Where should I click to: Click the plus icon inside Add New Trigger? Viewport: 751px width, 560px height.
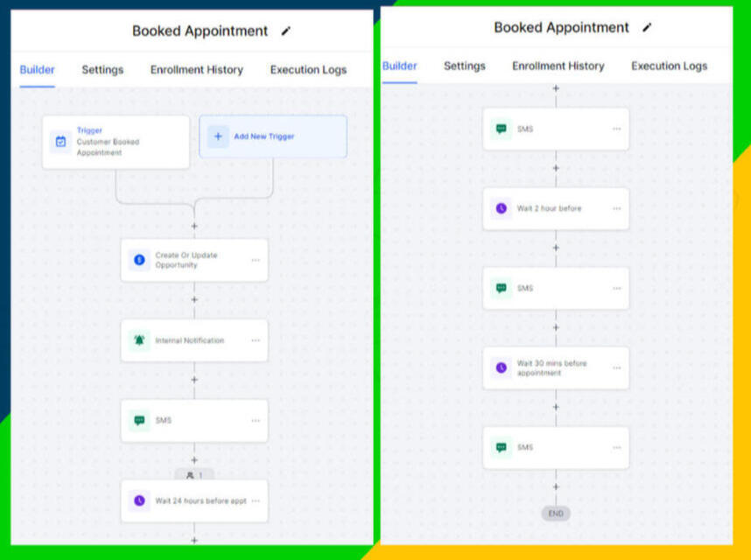217,136
